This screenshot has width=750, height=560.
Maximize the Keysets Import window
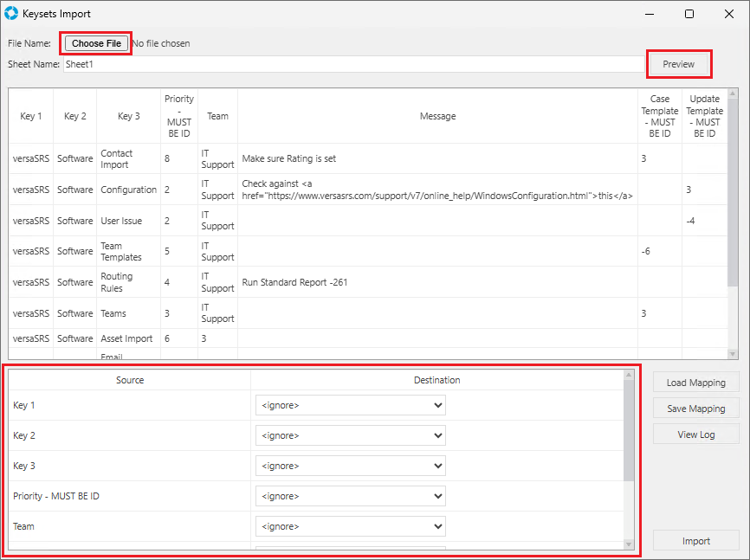click(689, 14)
